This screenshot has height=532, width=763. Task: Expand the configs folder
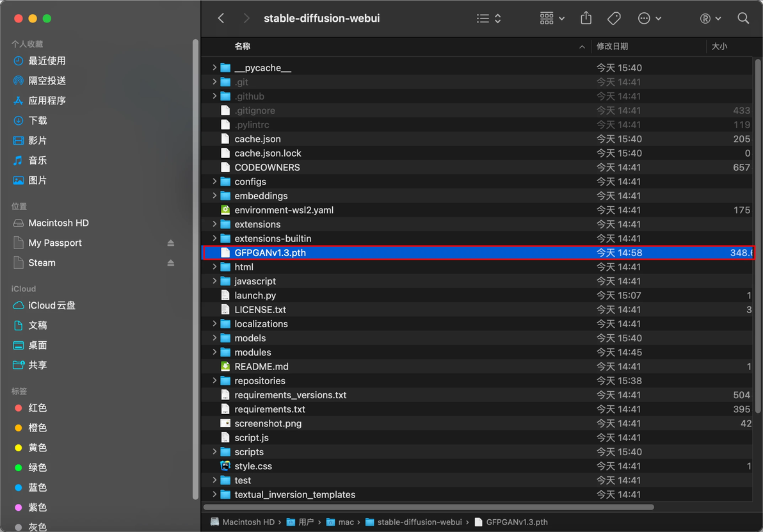pos(214,182)
